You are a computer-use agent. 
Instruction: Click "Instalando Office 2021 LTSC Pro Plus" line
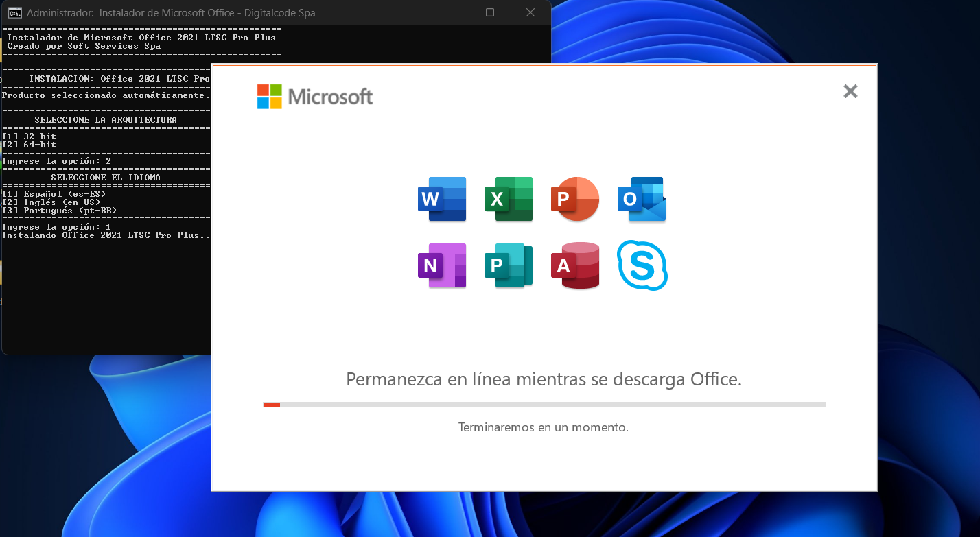coord(106,235)
